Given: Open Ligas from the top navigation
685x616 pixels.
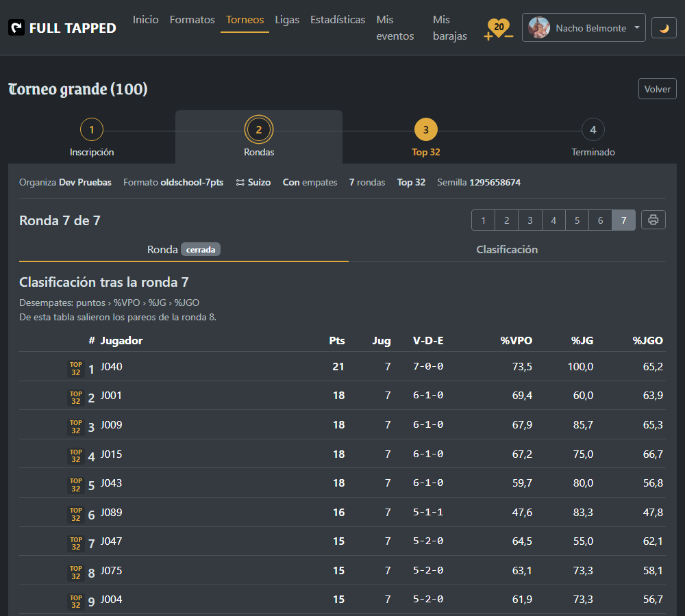Looking at the screenshot, I should (x=287, y=20).
